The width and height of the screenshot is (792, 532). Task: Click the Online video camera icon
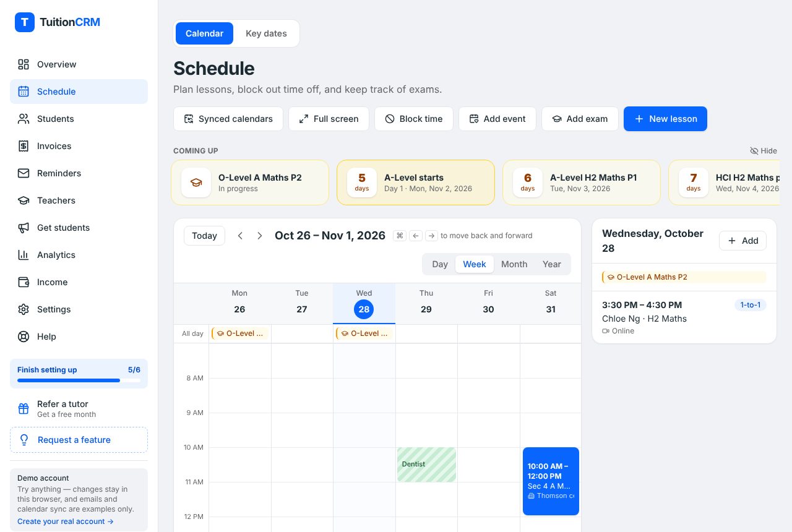606,331
